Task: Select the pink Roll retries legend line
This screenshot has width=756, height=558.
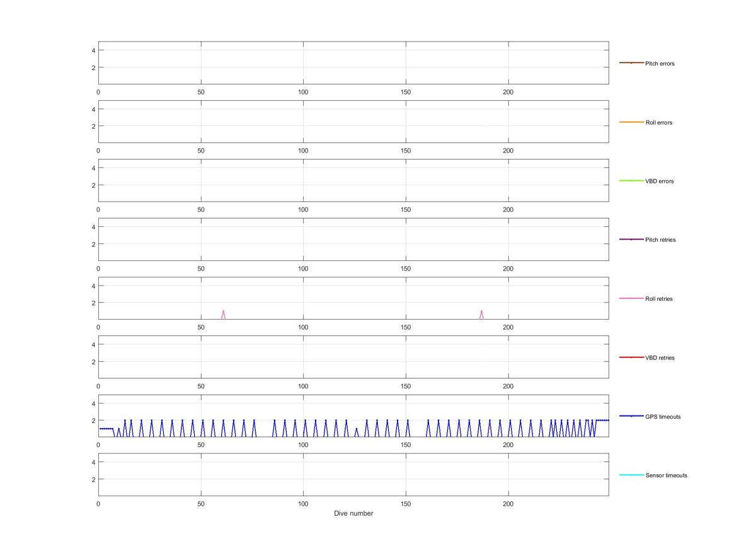Action: 631,298
